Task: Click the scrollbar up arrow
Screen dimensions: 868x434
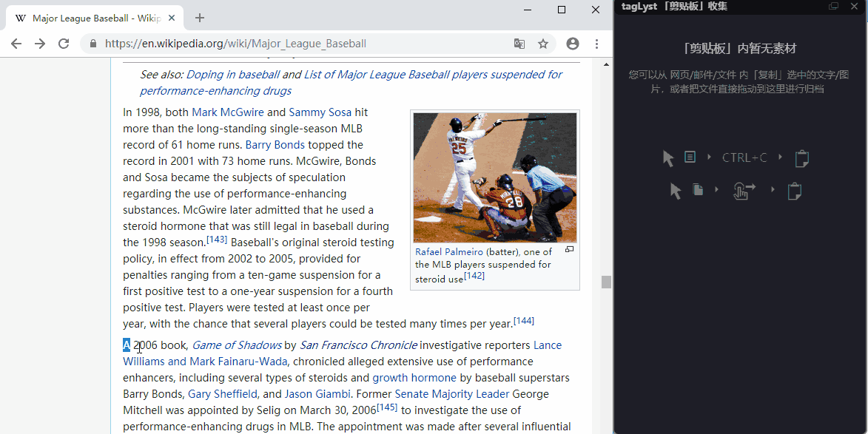Action: tap(606, 64)
